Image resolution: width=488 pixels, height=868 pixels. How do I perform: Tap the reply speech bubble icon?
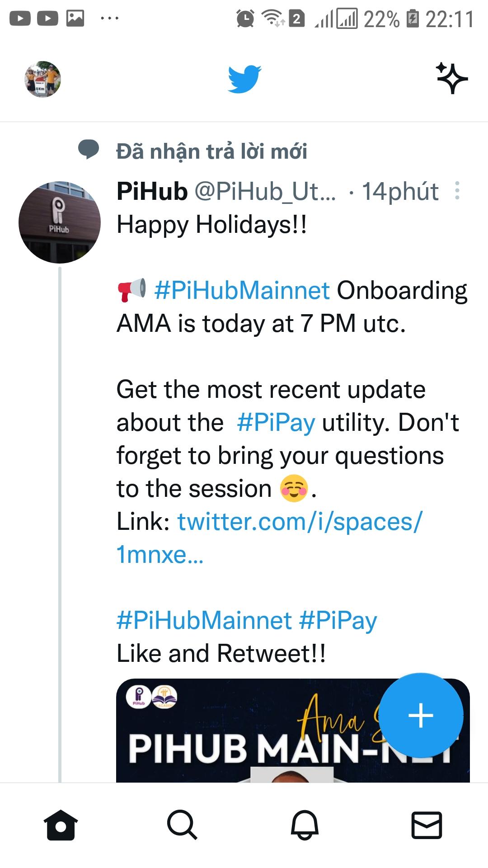click(89, 150)
